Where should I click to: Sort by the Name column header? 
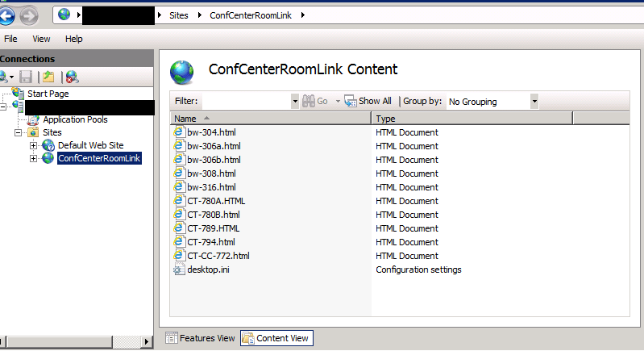[271, 119]
